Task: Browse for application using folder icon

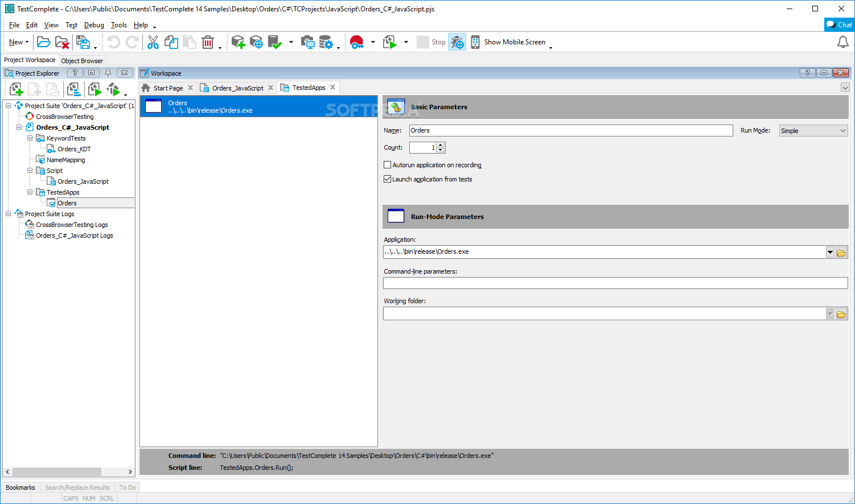Action: 841,252
